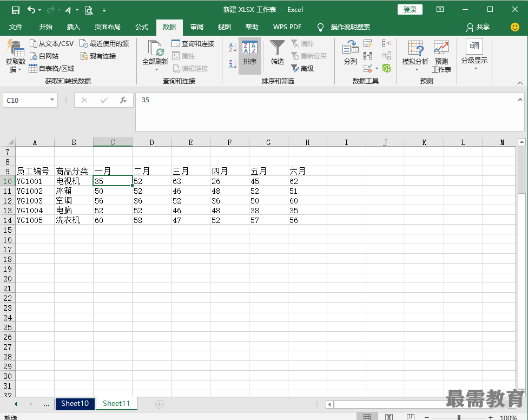Expand the formula bar
This screenshot has height=420, width=528.
pyautogui.click(x=520, y=100)
